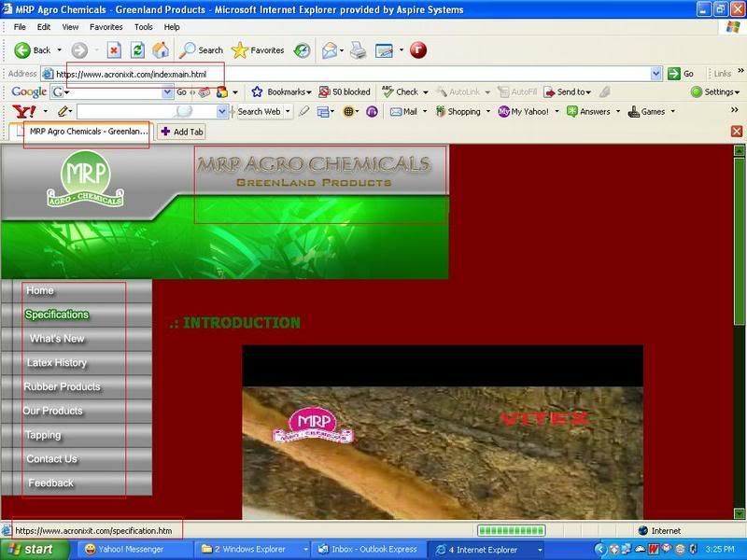Click the Send to toolbar button
Viewport: 747px width, 560px height.
point(568,91)
